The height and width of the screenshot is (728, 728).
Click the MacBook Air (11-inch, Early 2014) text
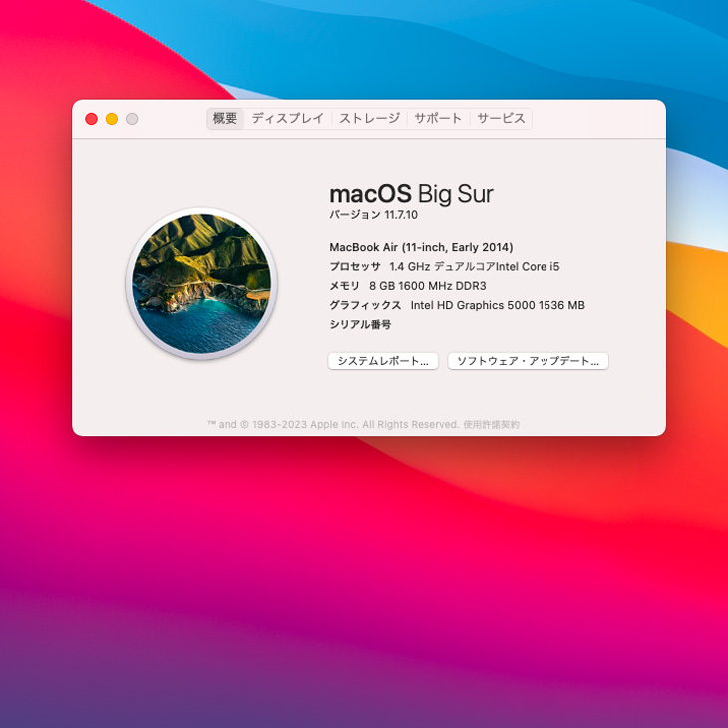click(421, 247)
